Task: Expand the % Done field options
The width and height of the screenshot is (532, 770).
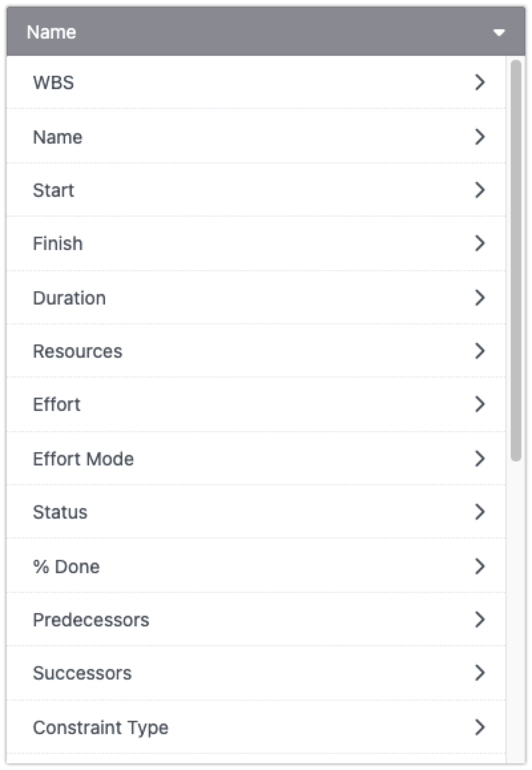Action: [480, 567]
